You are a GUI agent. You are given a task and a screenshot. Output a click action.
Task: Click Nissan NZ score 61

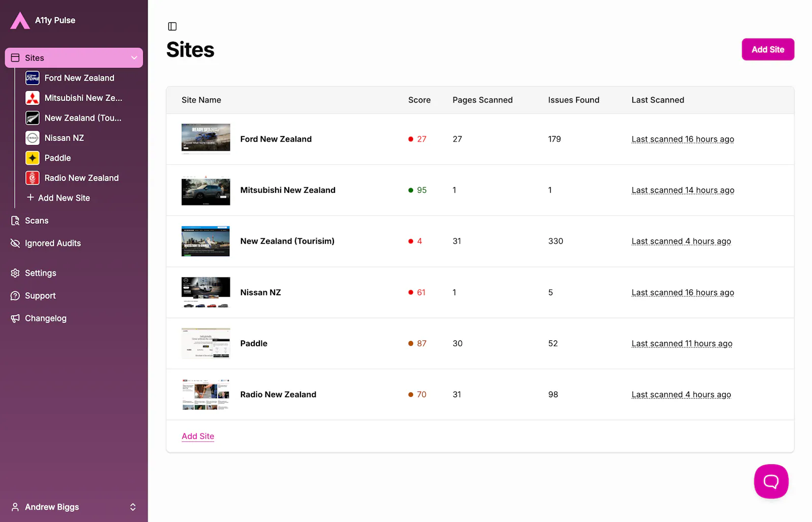(417, 292)
